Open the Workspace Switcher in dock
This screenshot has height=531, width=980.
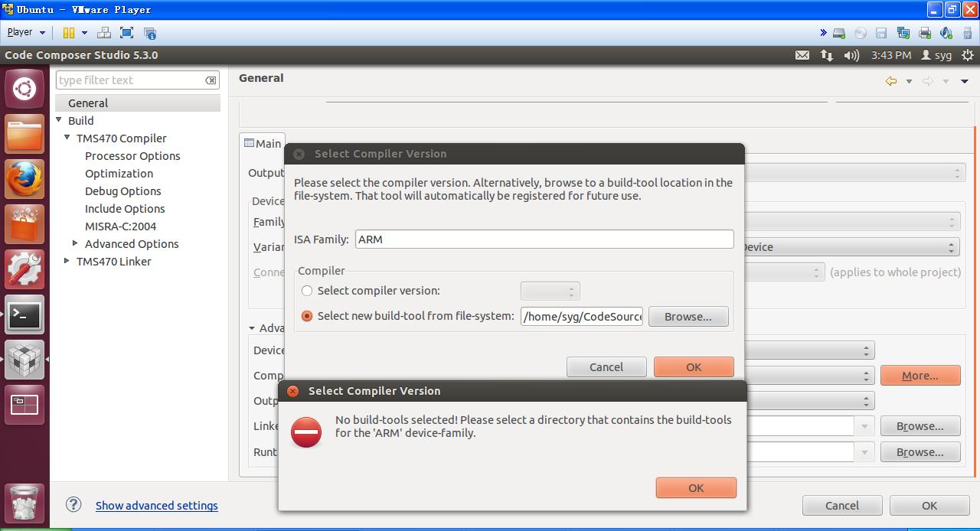click(24, 405)
